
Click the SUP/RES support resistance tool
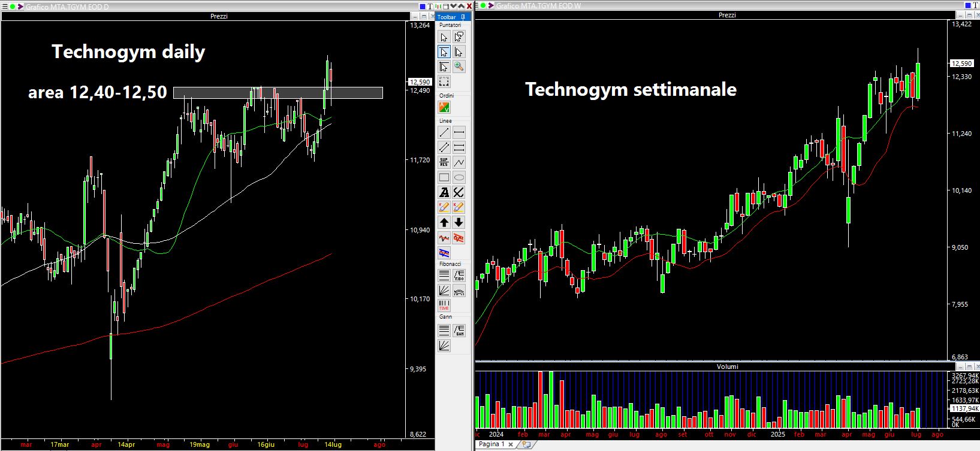coord(444,162)
